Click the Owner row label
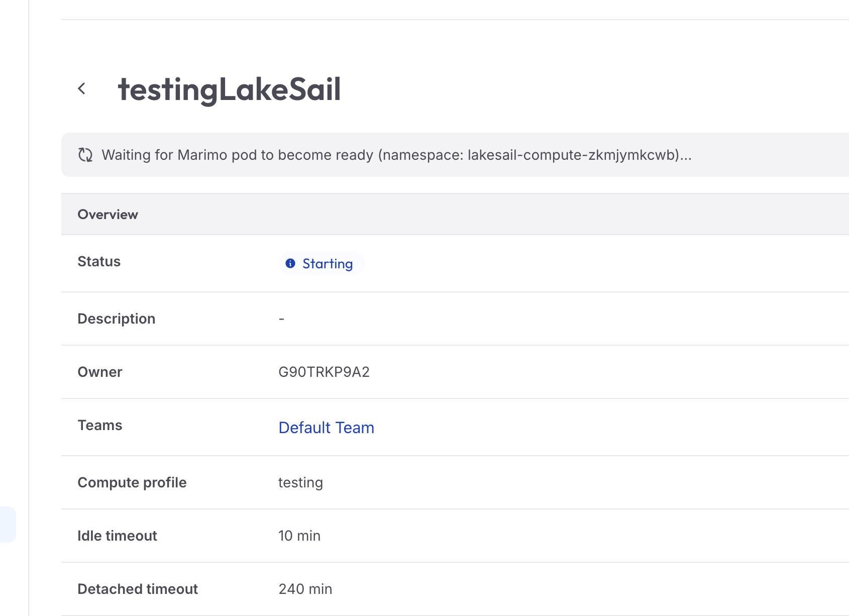849x616 pixels. [x=99, y=372]
